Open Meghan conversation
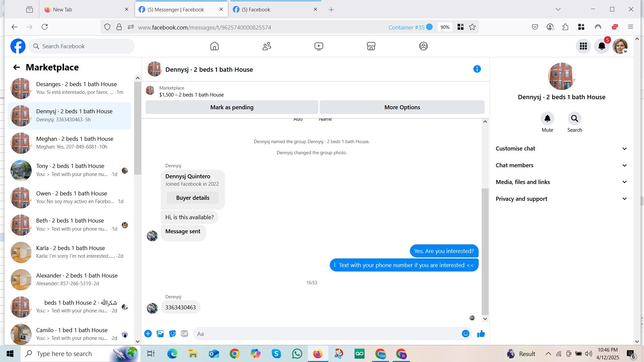This screenshot has width=644, height=362. [69, 143]
